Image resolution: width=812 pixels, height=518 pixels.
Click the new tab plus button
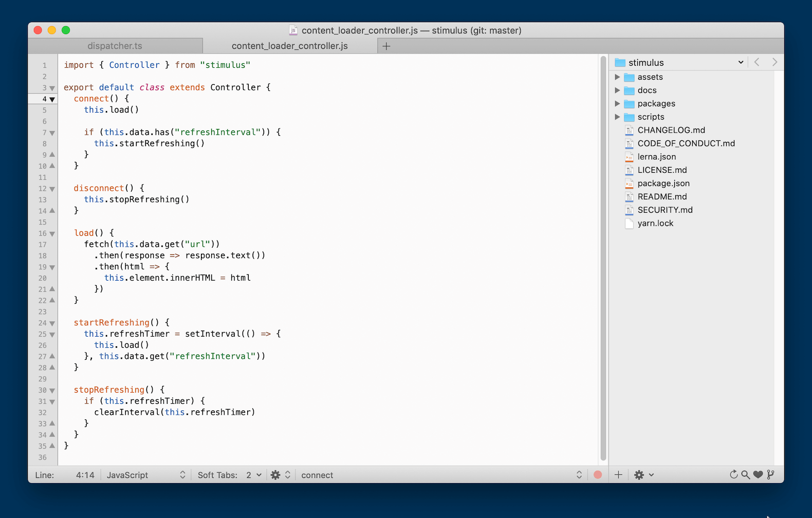tap(386, 46)
